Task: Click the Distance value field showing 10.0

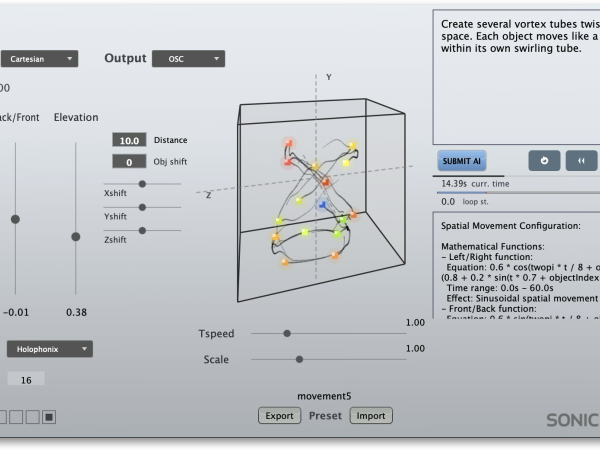Action: tap(129, 140)
